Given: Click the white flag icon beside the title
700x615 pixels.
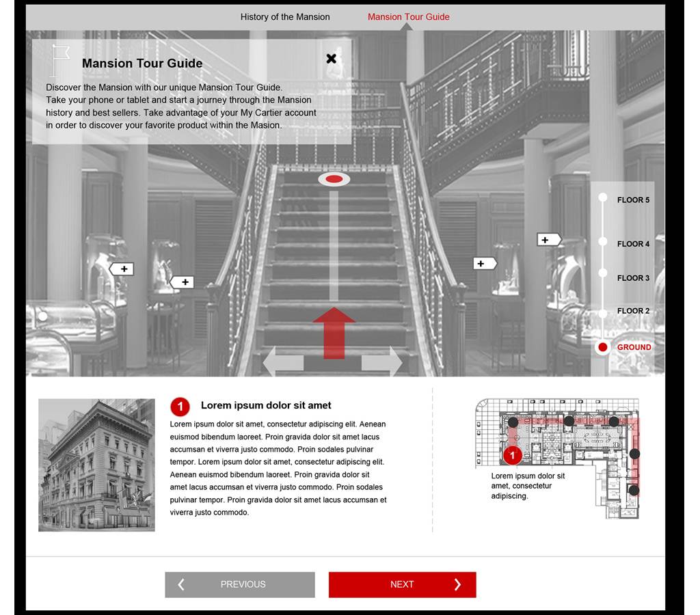Looking at the screenshot, I should 60,61.
